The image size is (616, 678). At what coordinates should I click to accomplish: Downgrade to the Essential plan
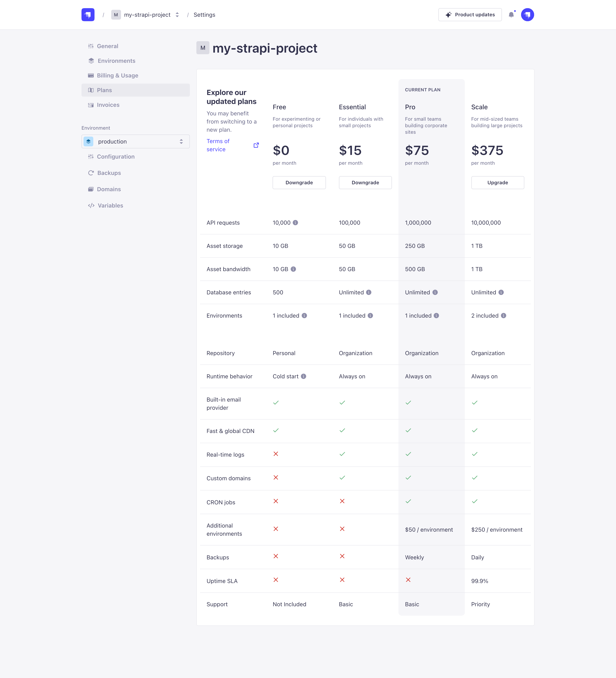click(365, 183)
